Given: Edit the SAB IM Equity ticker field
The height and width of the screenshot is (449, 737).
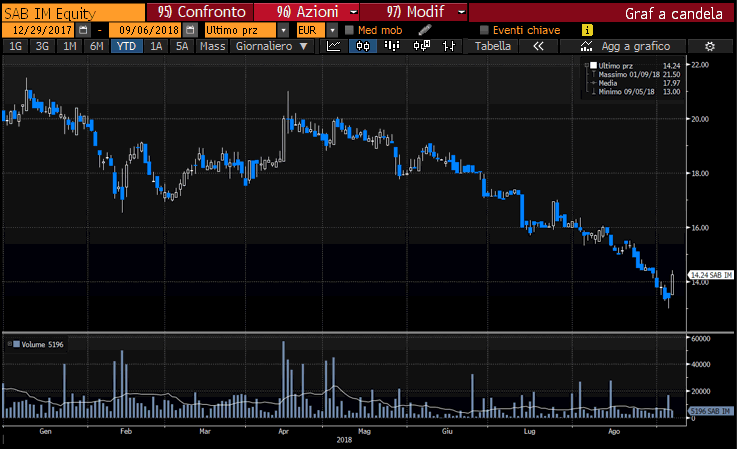Looking at the screenshot, I should pyautogui.click(x=74, y=13).
